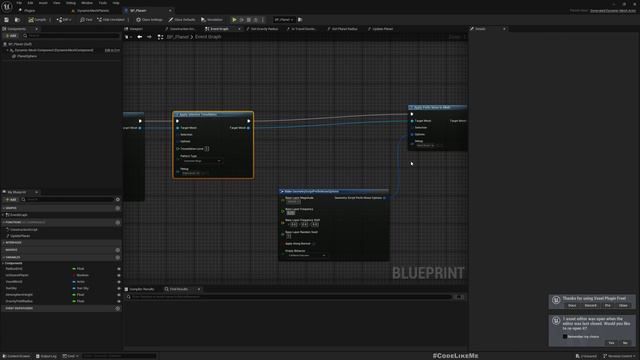Select PlanetSphere component
The image size is (640, 360).
pyautogui.click(x=27, y=56)
